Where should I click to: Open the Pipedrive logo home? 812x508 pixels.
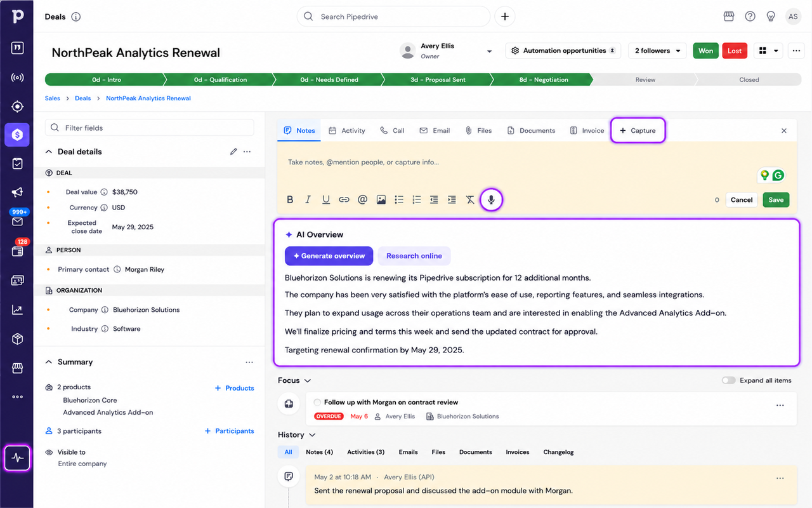(17, 16)
